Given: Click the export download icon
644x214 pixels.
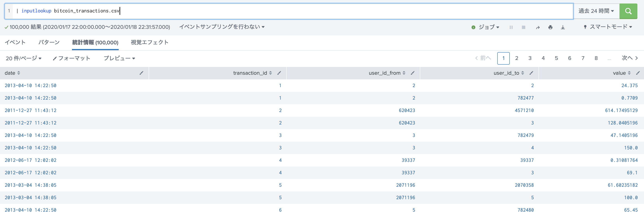Looking at the screenshot, I should [x=563, y=27].
